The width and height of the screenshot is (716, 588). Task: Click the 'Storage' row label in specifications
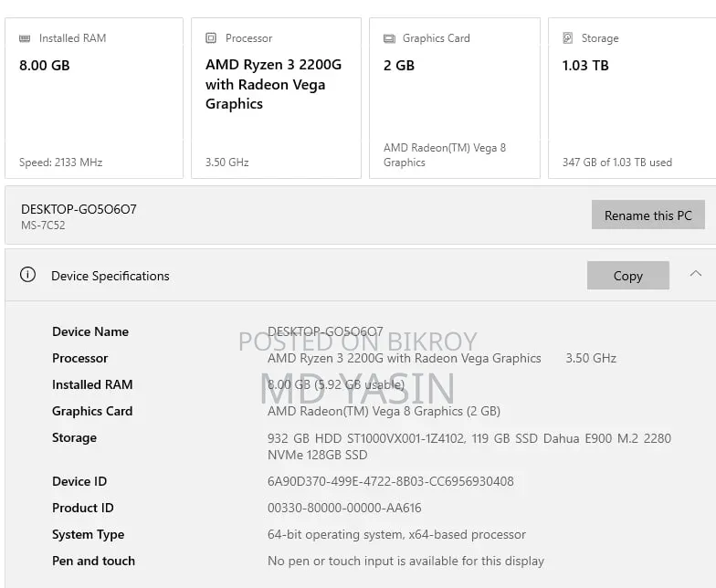(x=75, y=438)
